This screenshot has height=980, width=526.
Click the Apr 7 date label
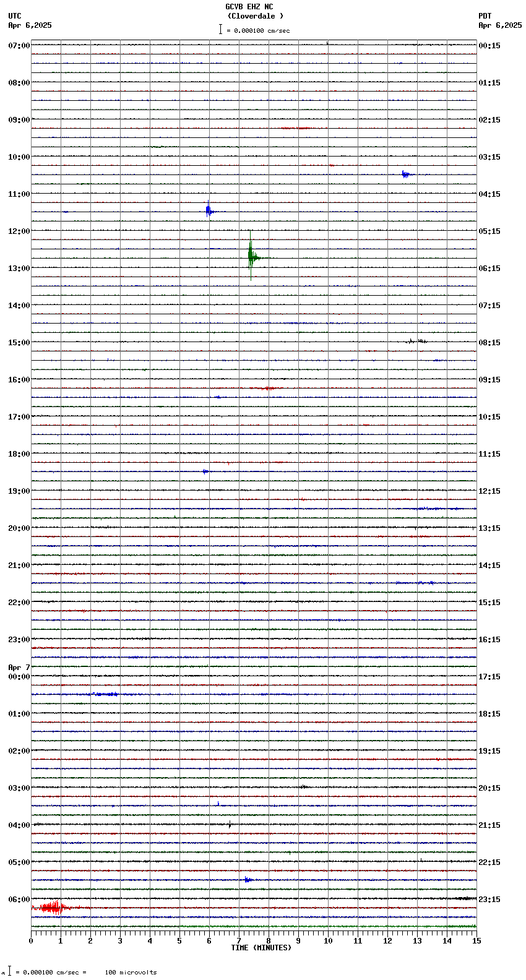tap(19, 668)
